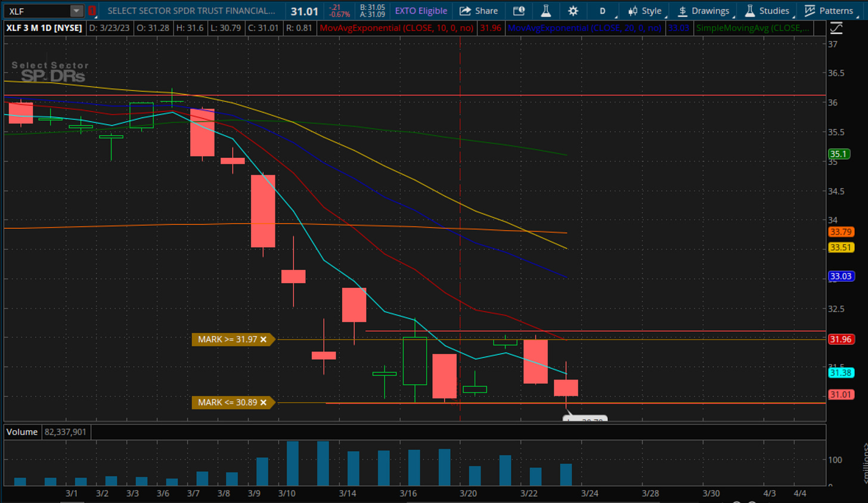
Task: Click the blue 33.03 value in the study header
Action: tap(678, 28)
